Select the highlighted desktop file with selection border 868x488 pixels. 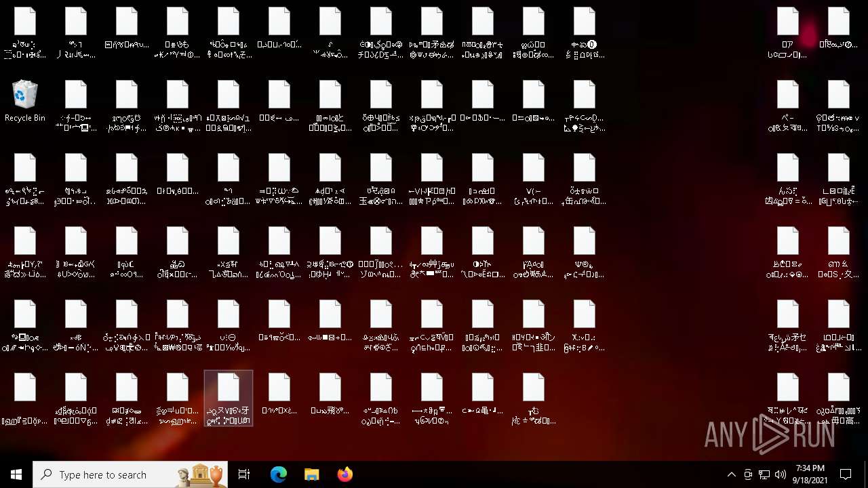229,399
